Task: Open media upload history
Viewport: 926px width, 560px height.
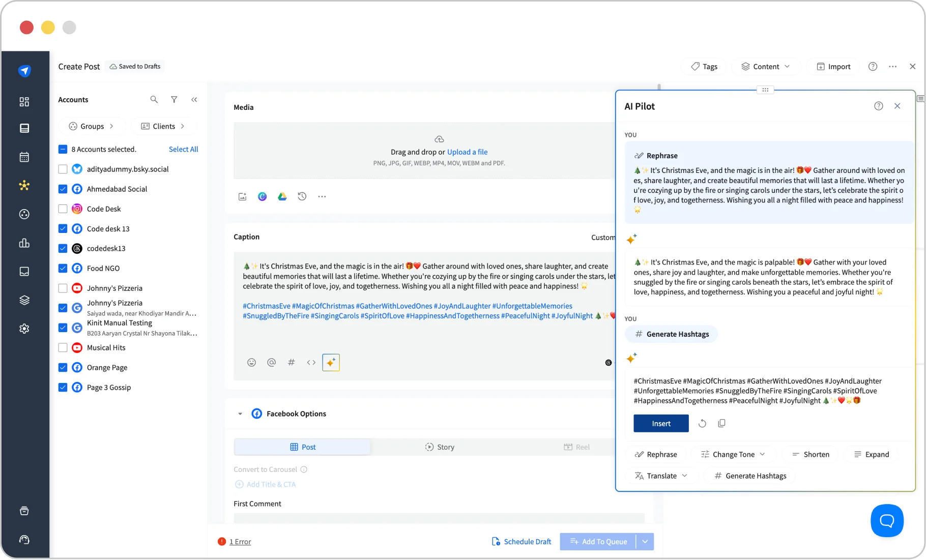Action: click(x=302, y=196)
